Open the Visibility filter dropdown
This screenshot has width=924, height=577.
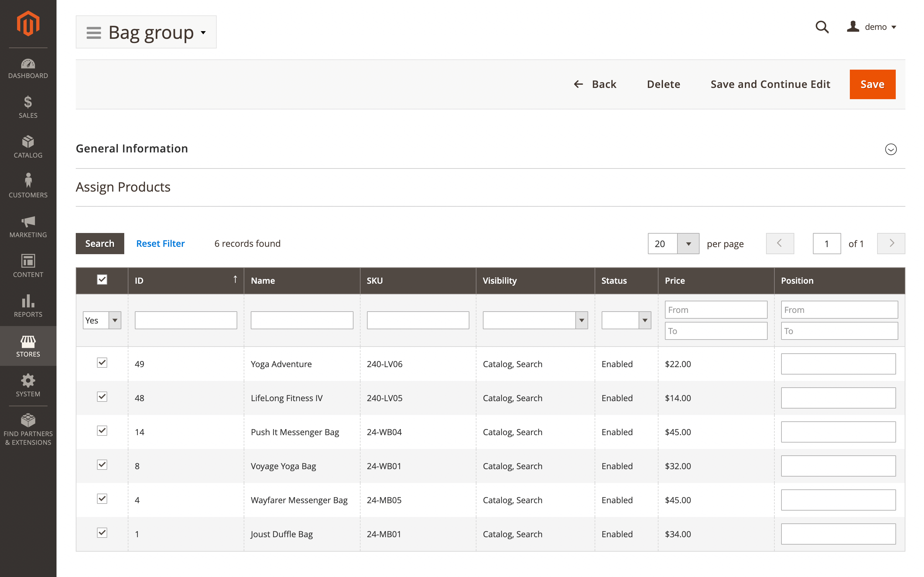pos(535,320)
